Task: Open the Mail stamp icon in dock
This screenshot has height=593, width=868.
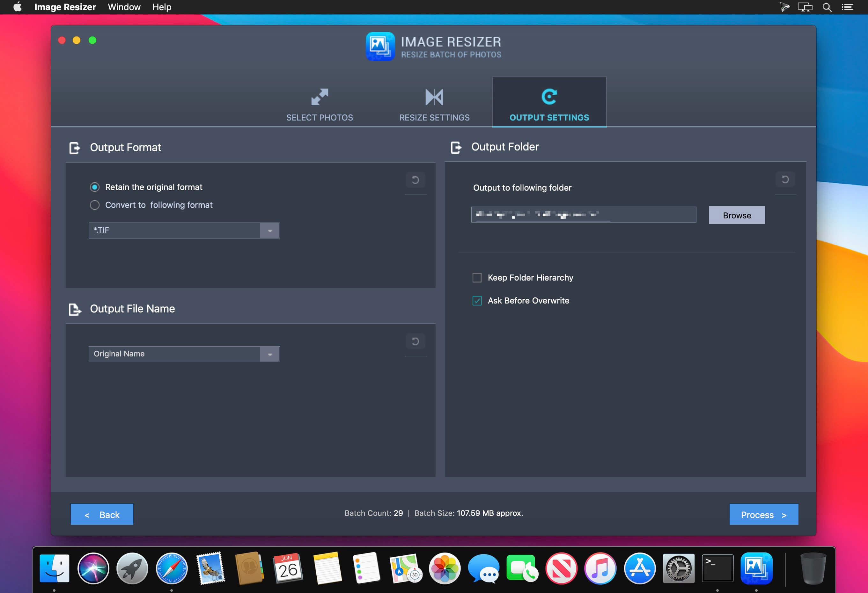Action: 211,568
